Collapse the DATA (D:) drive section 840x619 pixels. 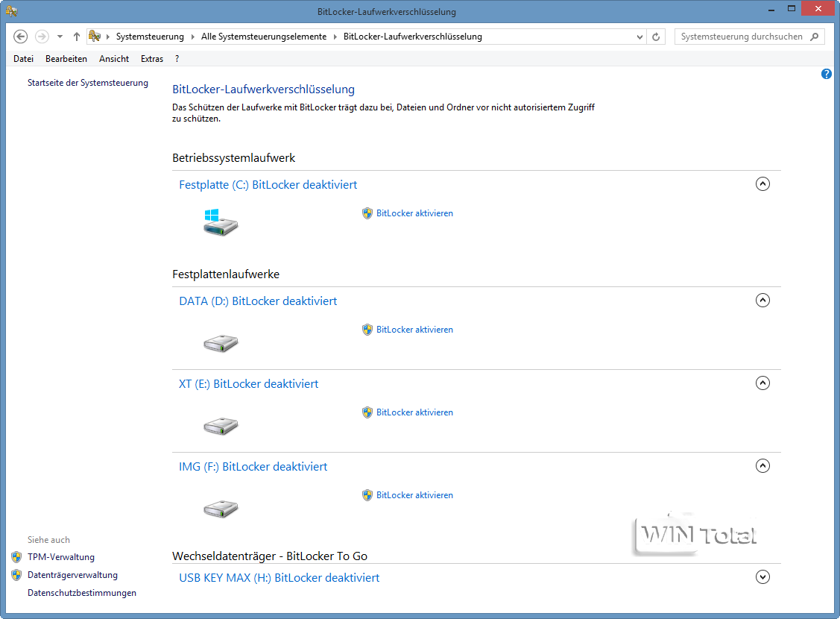point(762,300)
